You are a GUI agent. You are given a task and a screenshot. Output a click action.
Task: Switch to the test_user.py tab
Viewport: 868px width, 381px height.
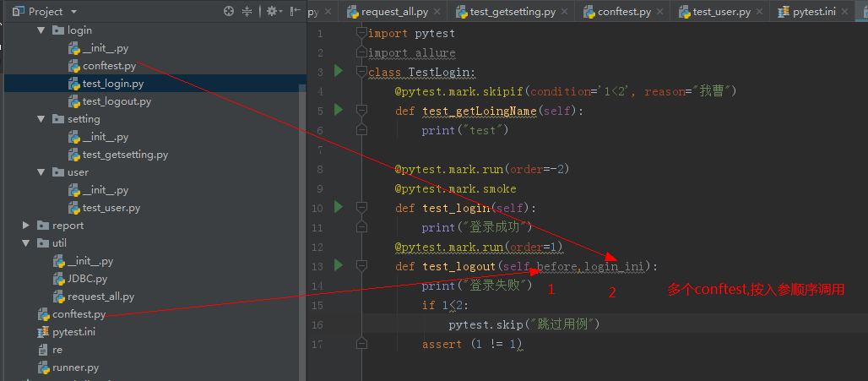pyautogui.click(x=721, y=12)
